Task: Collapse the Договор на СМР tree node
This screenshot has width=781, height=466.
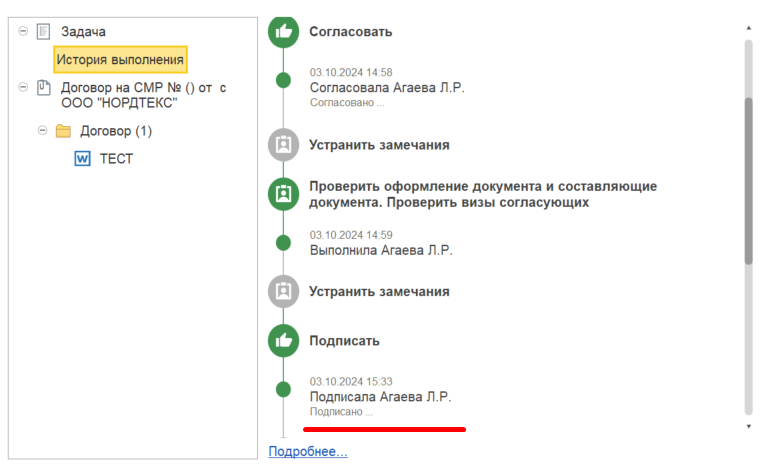Action: [23, 87]
